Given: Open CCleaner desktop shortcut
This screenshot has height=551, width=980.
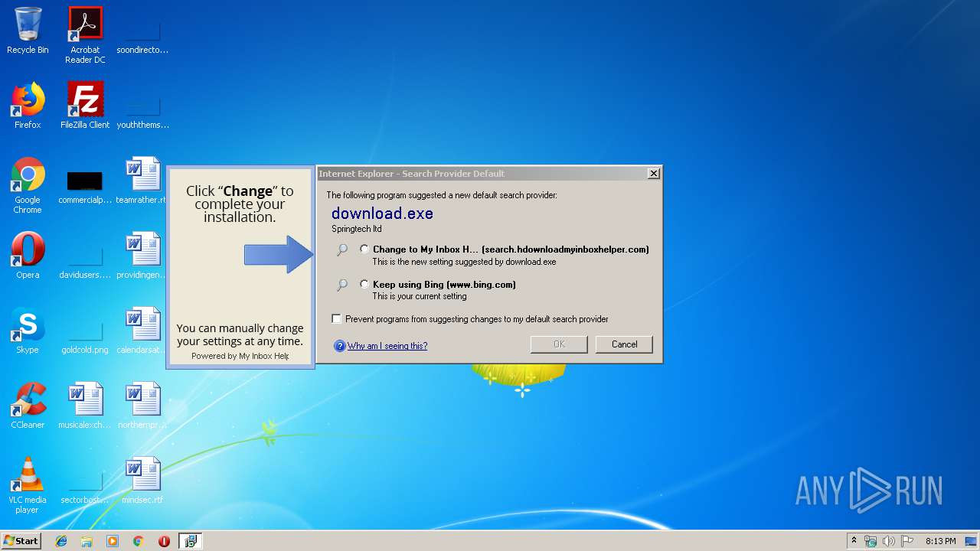Looking at the screenshot, I should (x=28, y=406).
